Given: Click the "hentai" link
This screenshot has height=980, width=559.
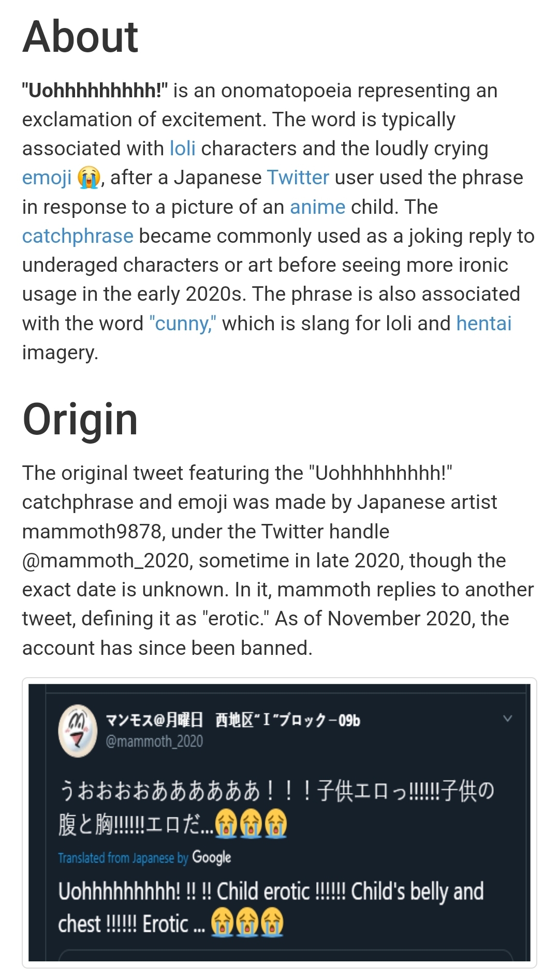Looking at the screenshot, I should click(x=483, y=324).
